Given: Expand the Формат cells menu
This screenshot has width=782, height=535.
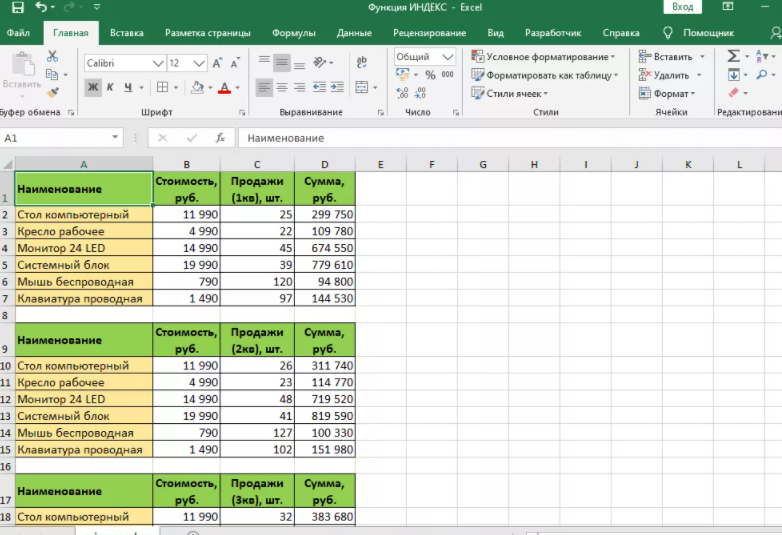Looking at the screenshot, I should [x=667, y=93].
